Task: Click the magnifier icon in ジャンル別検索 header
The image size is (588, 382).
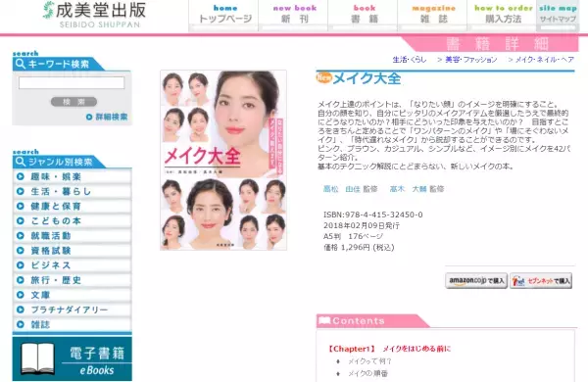Action: pos(21,162)
